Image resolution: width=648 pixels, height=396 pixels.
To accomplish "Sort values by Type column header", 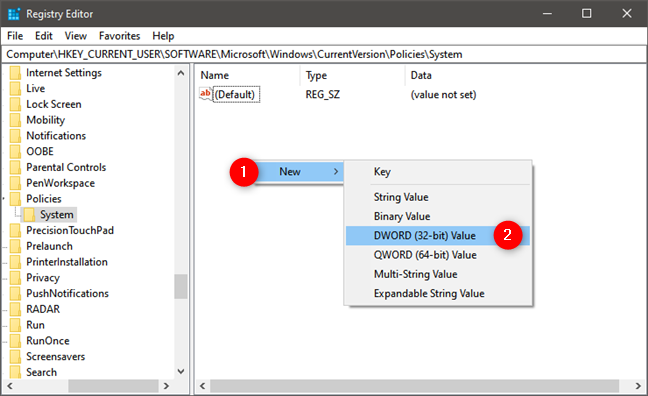I will [353, 75].
